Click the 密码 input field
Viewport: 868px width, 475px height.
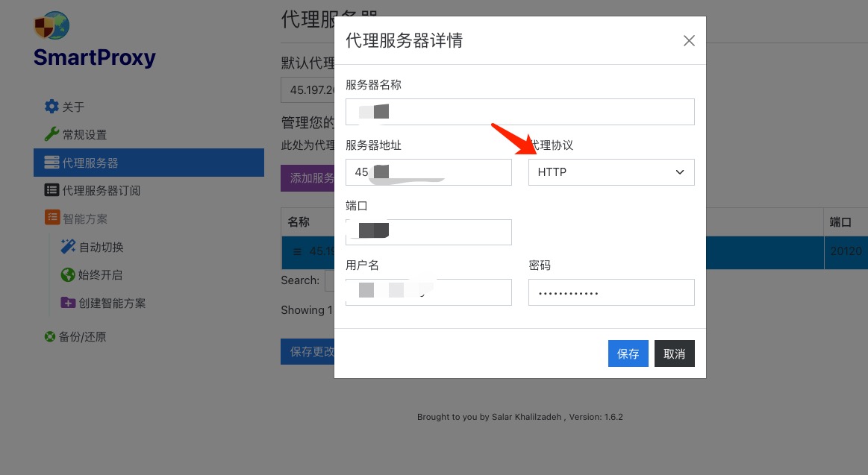pyautogui.click(x=611, y=292)
